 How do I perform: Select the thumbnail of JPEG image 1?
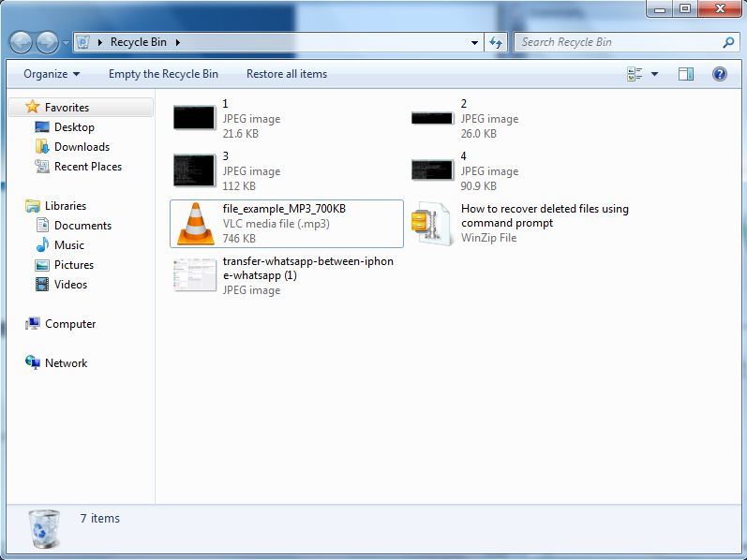coord(194,118)
